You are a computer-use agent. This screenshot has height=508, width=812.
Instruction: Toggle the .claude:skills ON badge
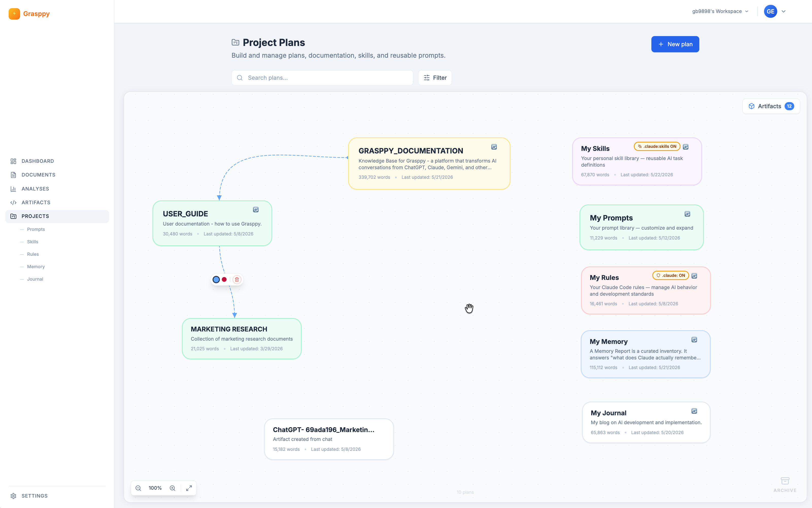tap(657, 147)
